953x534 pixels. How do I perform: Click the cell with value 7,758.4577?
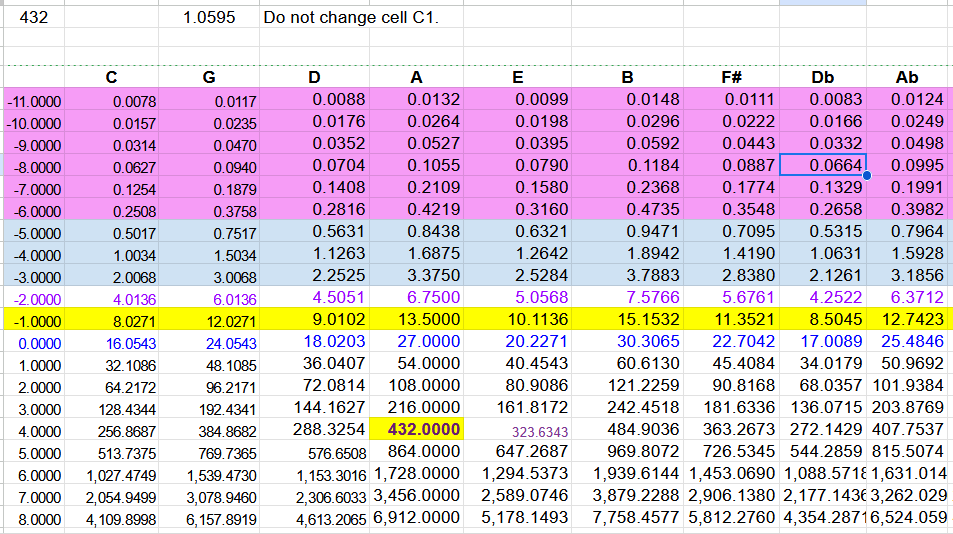[x=628, y=518]
